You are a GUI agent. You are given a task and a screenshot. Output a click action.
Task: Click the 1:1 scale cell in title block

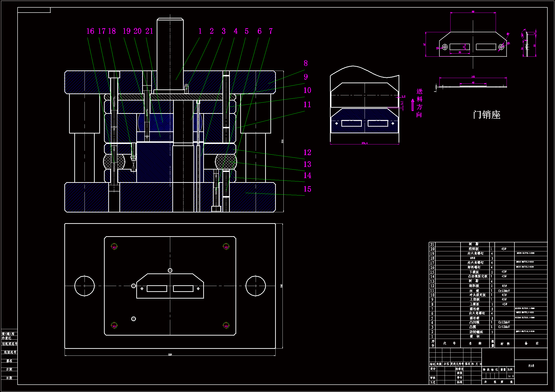coord(511,376)
